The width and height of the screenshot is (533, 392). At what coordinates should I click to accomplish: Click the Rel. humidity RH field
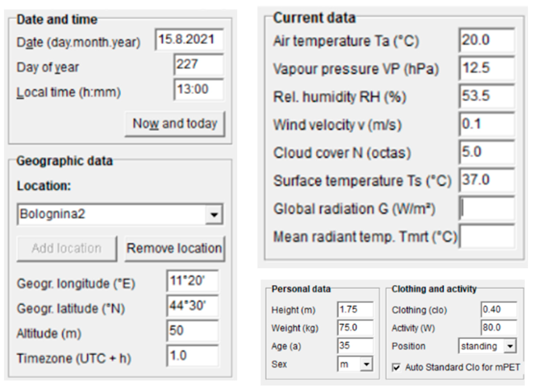pyautogui.click(x=487, y=96)
